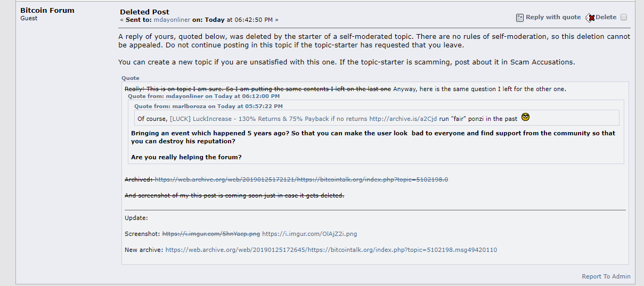Open the Quote header link
The width and height of the screenshot is (644, 286).
pyautogui.click(x=130, y=78)
